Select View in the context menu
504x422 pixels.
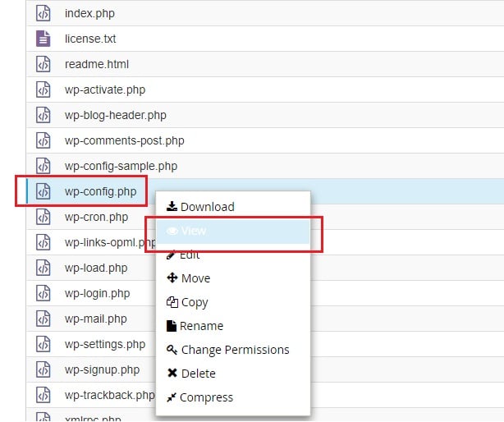194,232
